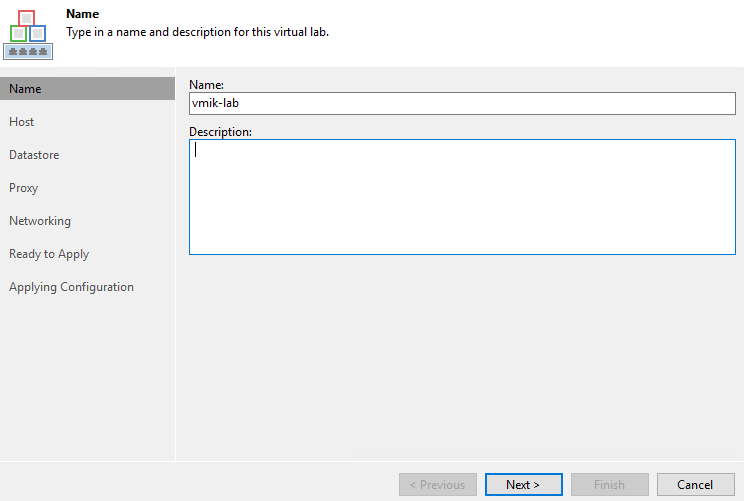Click into the Name input field

[462, 103]
